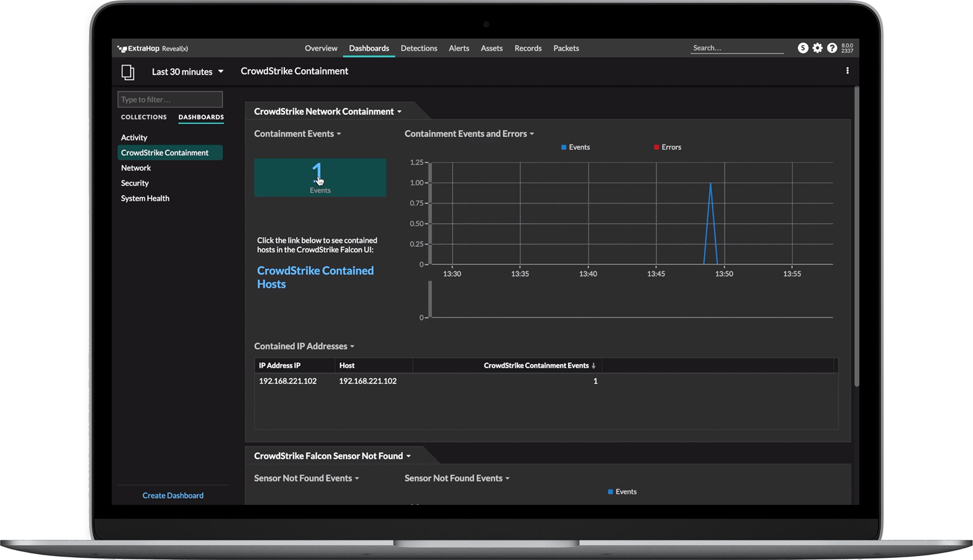Click the global Search box
This screenshot has height=560, width=973.
tap(737, 48)
